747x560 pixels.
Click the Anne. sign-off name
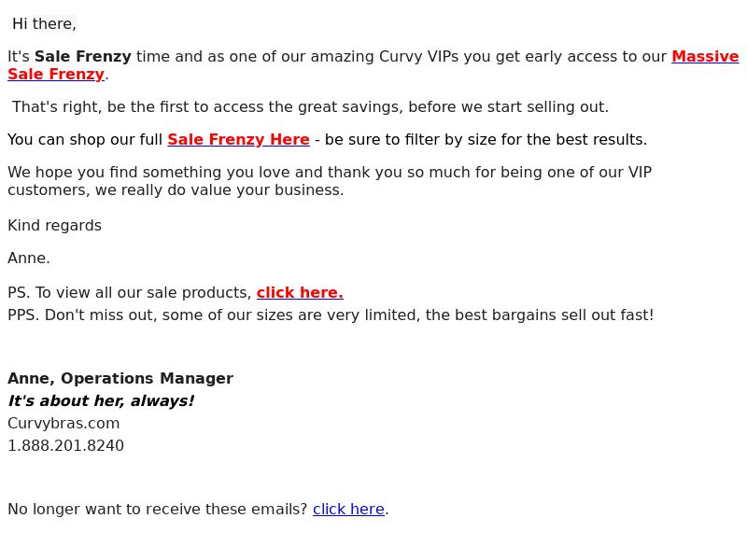click(29, 259)
